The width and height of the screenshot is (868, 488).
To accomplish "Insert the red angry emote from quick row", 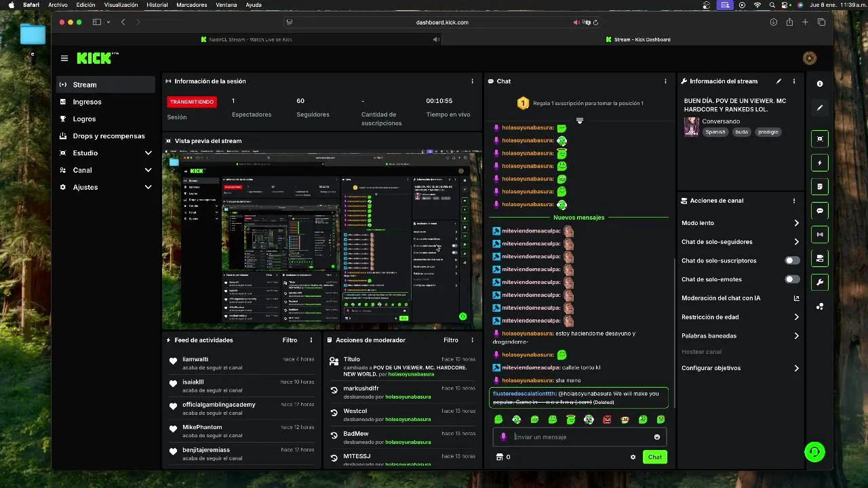I will (607, 420).
